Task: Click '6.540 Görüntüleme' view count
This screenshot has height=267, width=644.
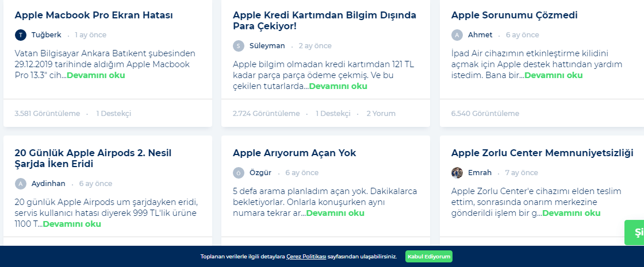Action: (x=485, y=114)
